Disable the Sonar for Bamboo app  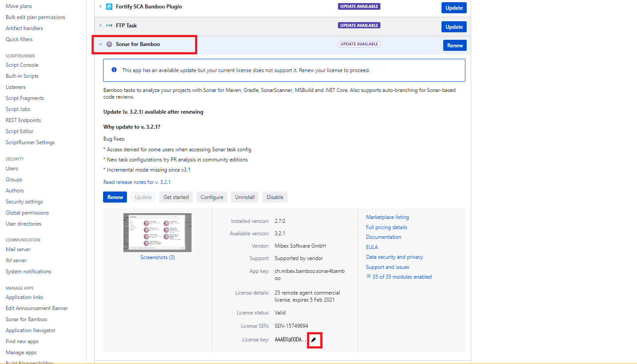275,197
